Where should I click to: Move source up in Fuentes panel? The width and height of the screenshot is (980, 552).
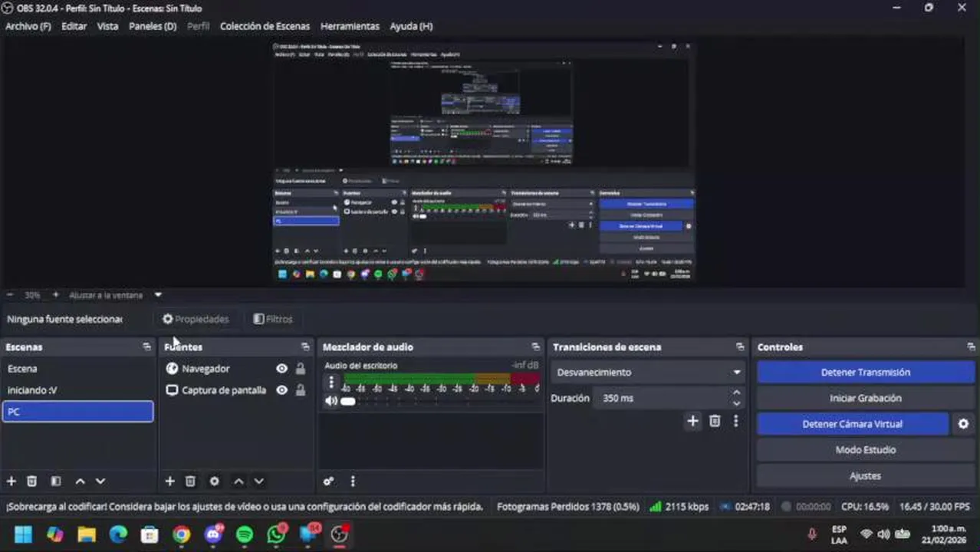point(238,481)
